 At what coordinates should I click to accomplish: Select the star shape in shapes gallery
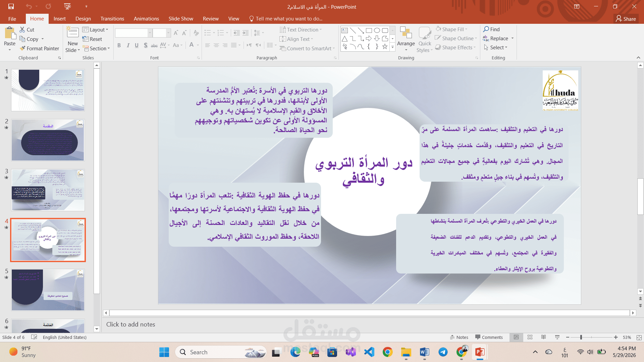(385, 47)
